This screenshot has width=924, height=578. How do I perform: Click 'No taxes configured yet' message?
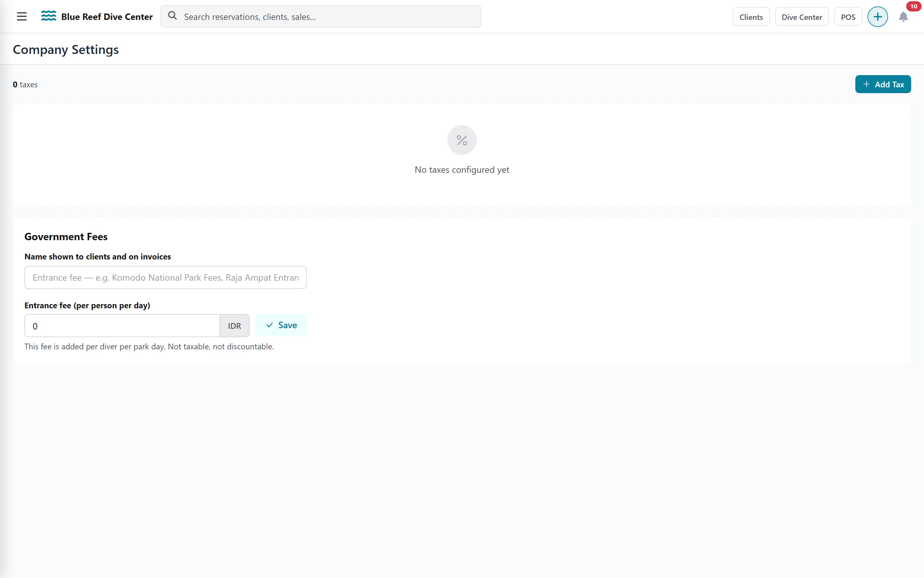click(x=462, y=170)
